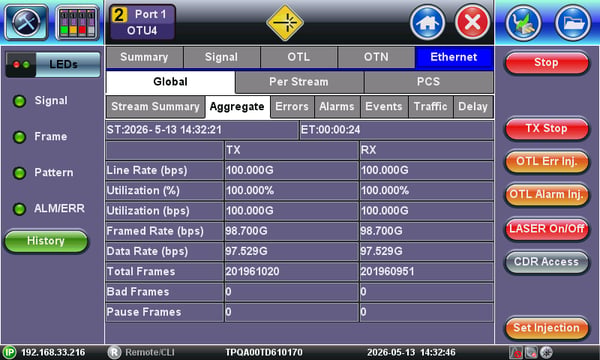600x360 pixels.
Task: View the Errors tab
Action: point(292,107)
